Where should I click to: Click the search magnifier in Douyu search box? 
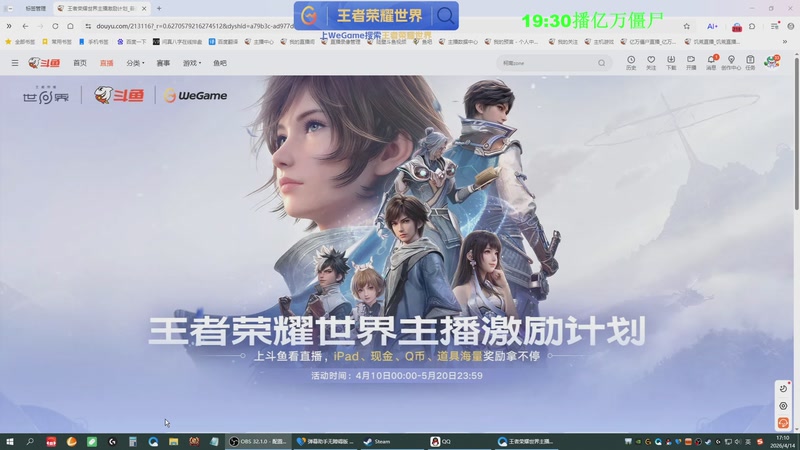pos(602,63)
